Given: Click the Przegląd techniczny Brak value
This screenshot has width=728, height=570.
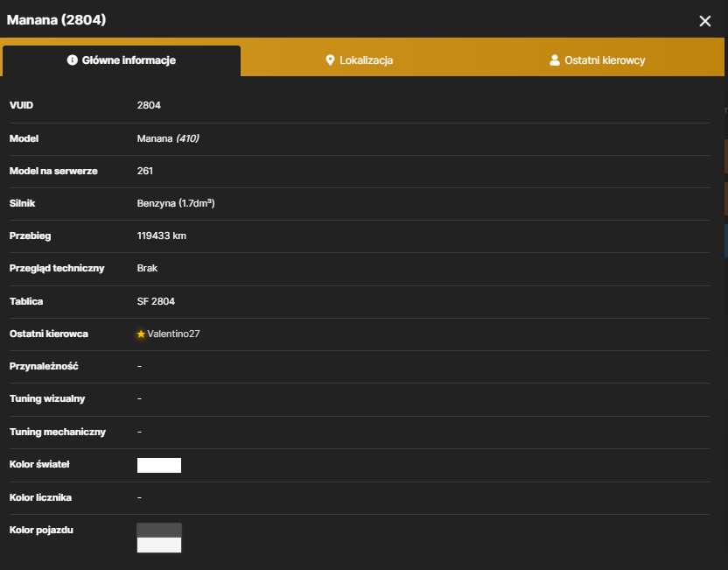Looking at the screenshot, I should tap(147, 269).
